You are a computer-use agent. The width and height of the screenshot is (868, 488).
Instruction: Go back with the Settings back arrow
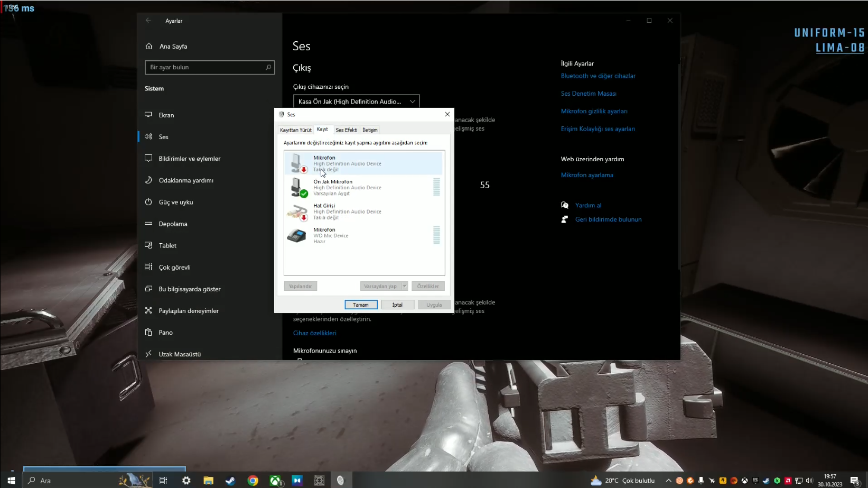click(148, 21)
